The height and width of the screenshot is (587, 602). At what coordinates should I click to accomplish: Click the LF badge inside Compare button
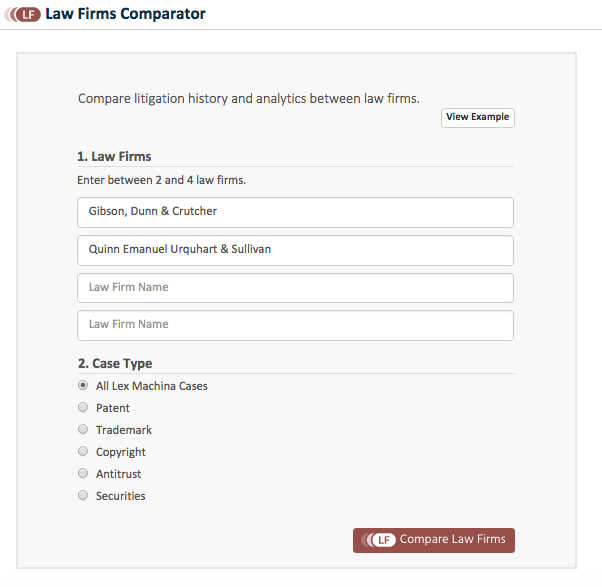[x=381, y=540]
